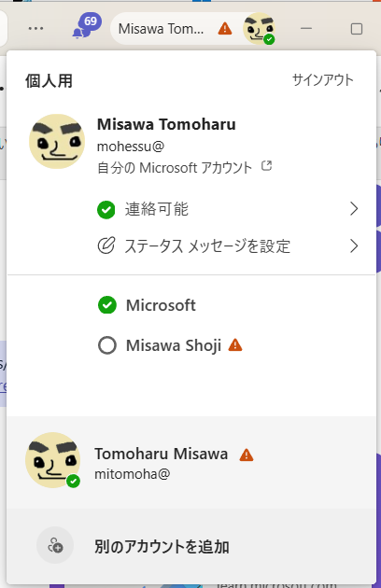Viewport: 381px width, 588px height.
Task: Click the warning icon next to Misawa Shoji
Action: pos(235,344)
